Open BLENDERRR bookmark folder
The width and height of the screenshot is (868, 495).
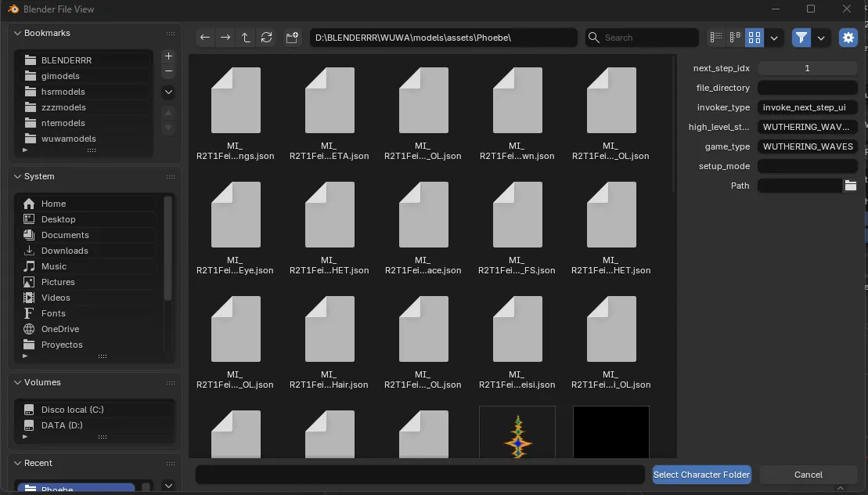tap(85, 60)
